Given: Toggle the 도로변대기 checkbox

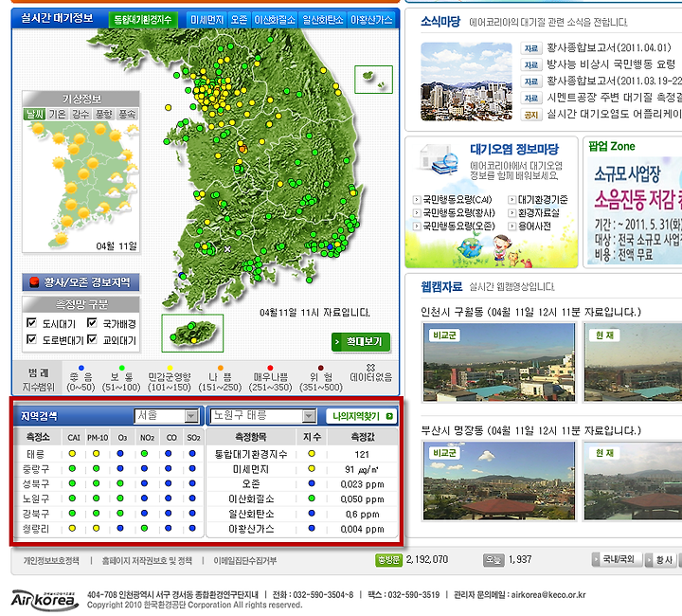Looking at the screenshot, I should pos(31,339).
